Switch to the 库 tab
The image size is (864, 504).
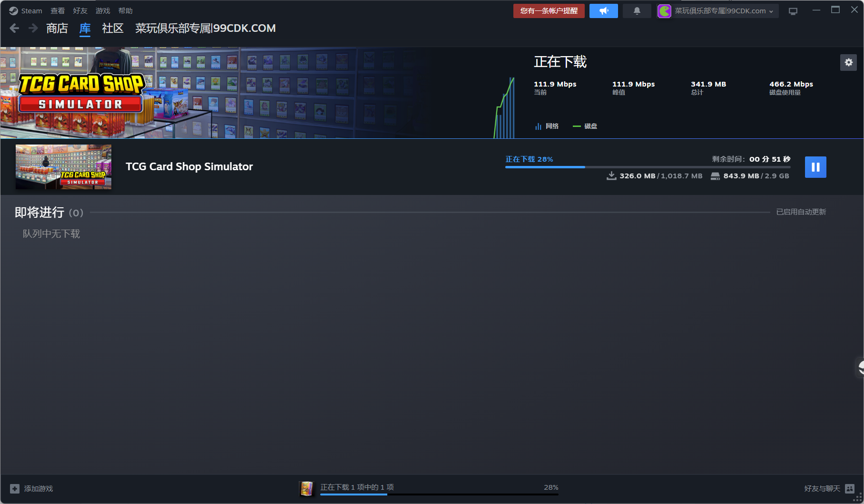85,29
